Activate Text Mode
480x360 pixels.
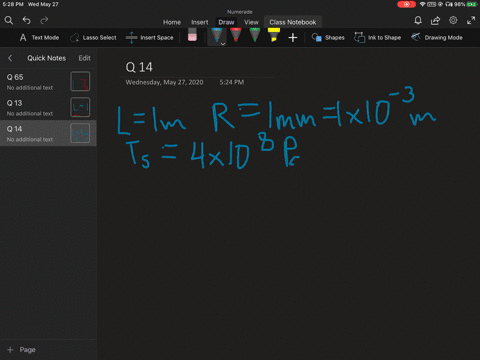(x=39, y=38)
